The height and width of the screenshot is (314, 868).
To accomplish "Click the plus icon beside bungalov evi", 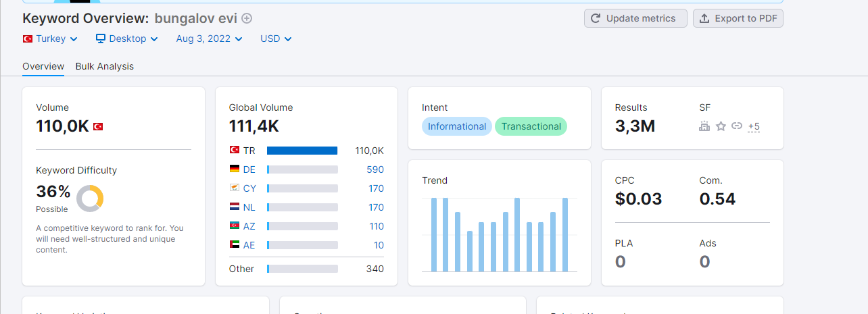I will pos(247,18).
